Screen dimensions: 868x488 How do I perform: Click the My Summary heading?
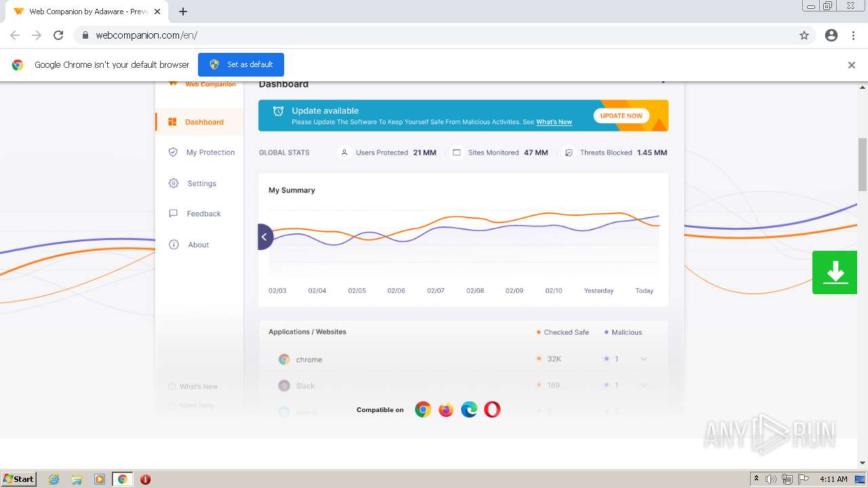click(x=292, y=190)
